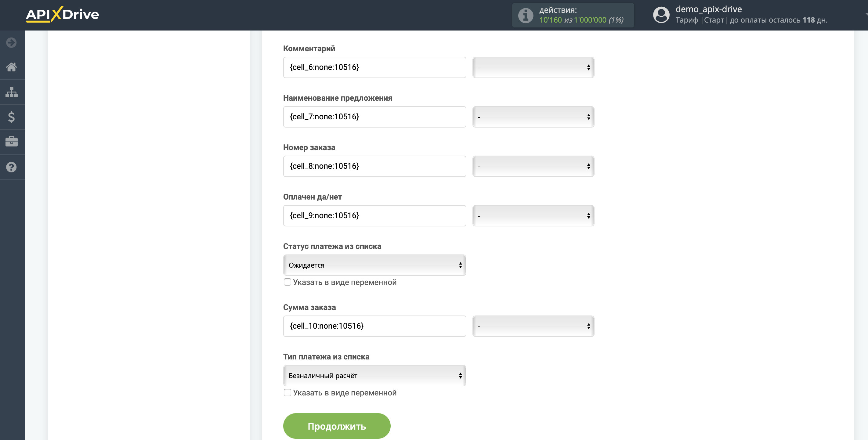Screen dimensions: 868x440
Task: Click the home icon in sidebar
Action: 12,67
